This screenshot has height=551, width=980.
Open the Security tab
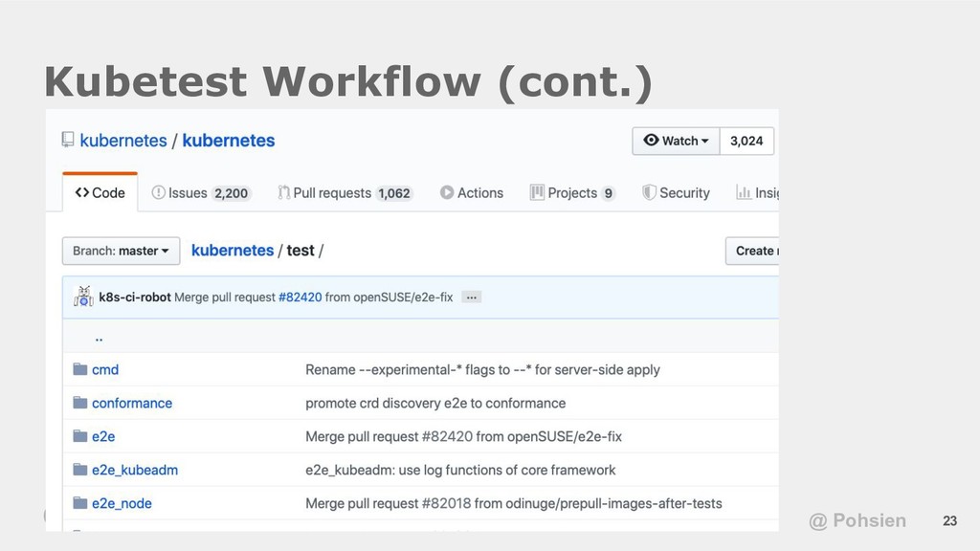pos(677,193)
